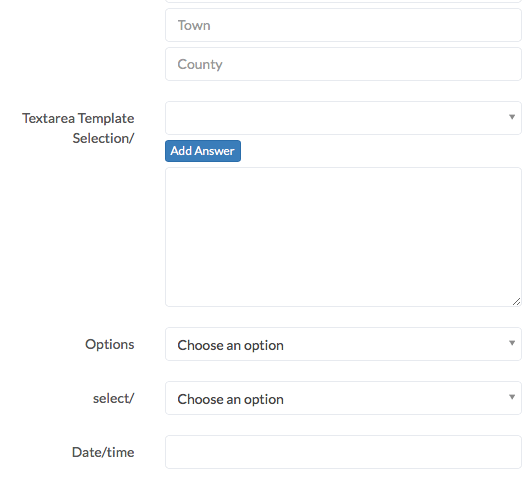Expand the select/ combo box
Image resolution: width=530 pixels, height=478 pixels.
pos(343,398)
